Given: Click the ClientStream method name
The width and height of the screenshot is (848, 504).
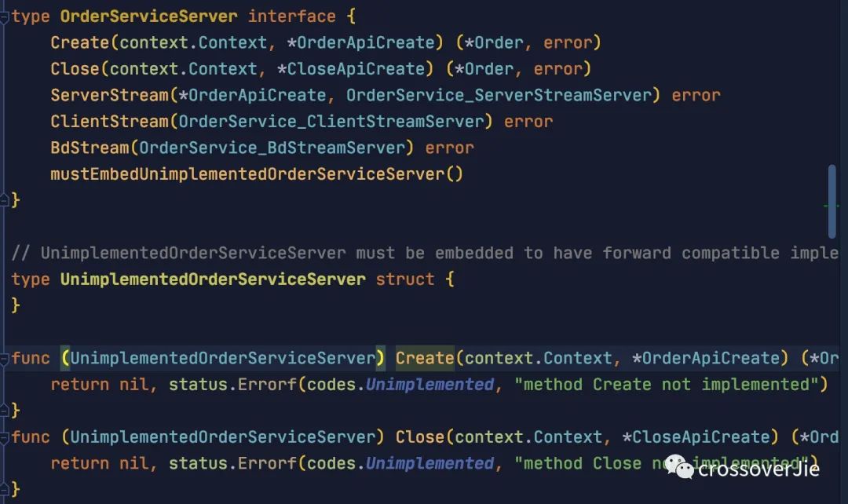Looking at the screenshot, I should pos(110,122).
